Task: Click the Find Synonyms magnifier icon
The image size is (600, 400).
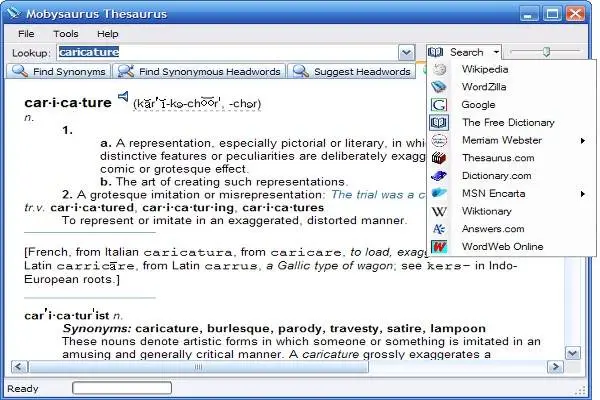Action: click(x=20, y=71)
